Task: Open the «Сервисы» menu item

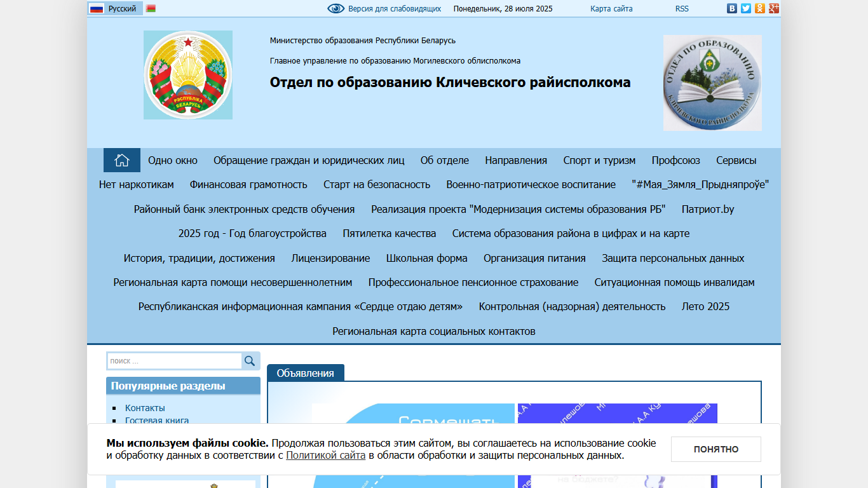Action: 736,160
